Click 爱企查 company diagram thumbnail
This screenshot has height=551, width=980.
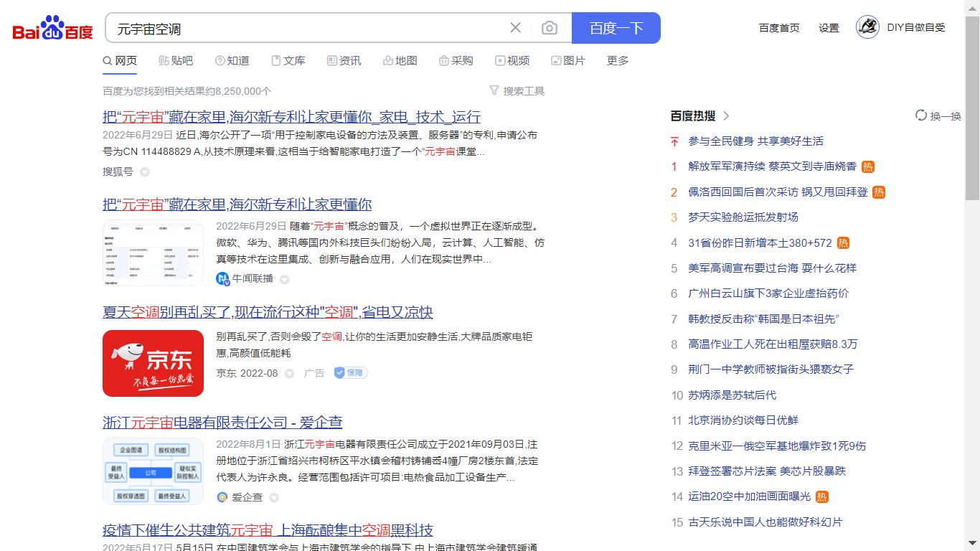click(153, 471)
